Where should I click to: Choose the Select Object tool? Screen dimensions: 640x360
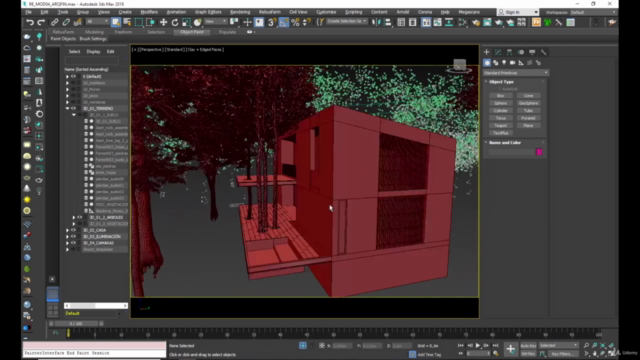[116, 22]
